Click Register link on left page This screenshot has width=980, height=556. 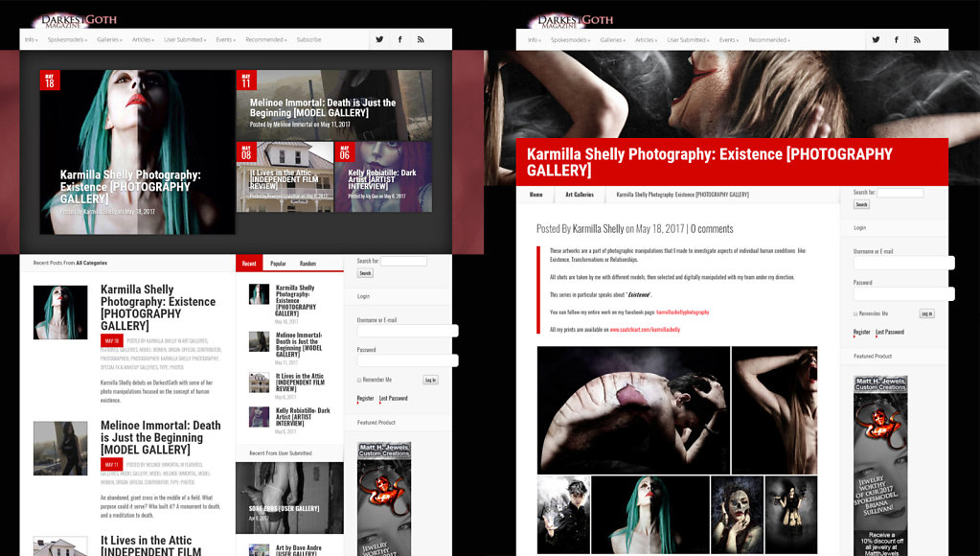pos(365,399)
